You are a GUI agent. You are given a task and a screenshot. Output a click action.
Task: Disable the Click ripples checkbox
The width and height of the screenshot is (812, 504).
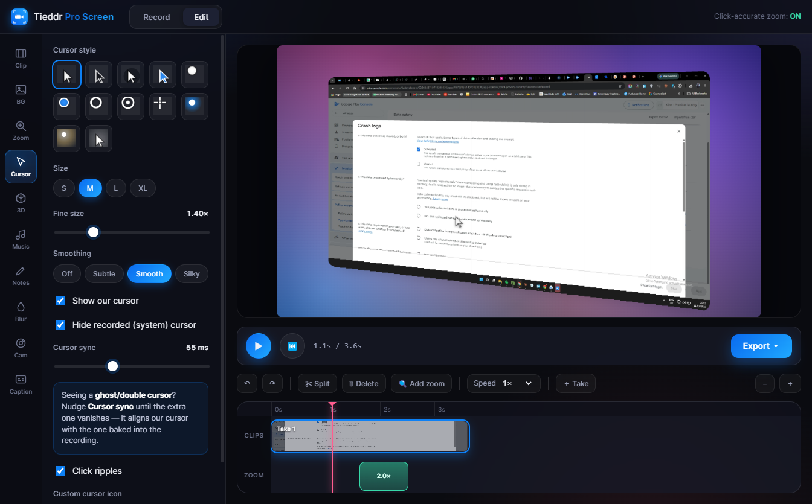pos(60,471)
